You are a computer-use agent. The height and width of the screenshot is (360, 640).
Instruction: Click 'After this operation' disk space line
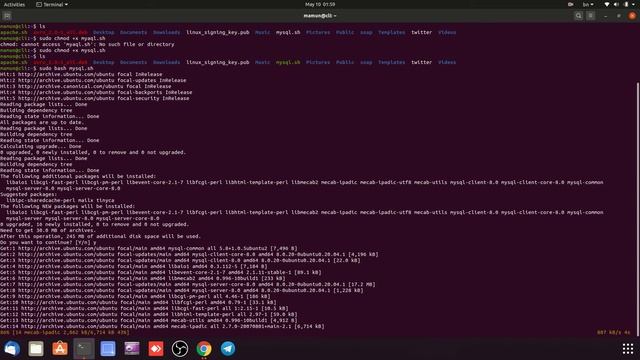tap(100, 236)
